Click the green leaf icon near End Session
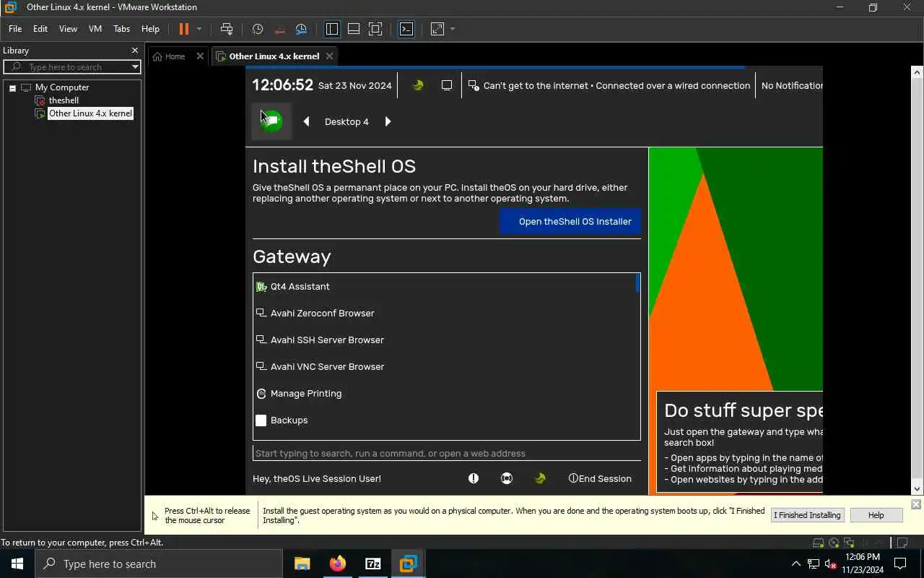The width and height of the screenshot is (924, 578). 540,478
